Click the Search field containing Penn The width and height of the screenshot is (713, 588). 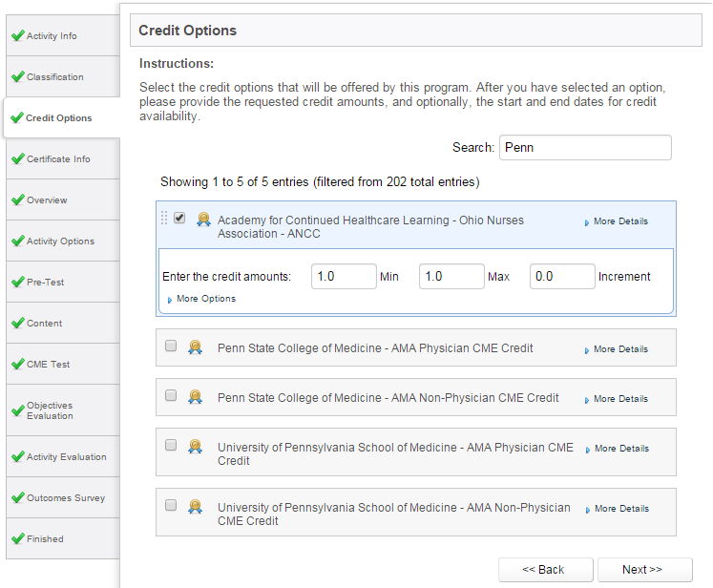coord(585,147)
